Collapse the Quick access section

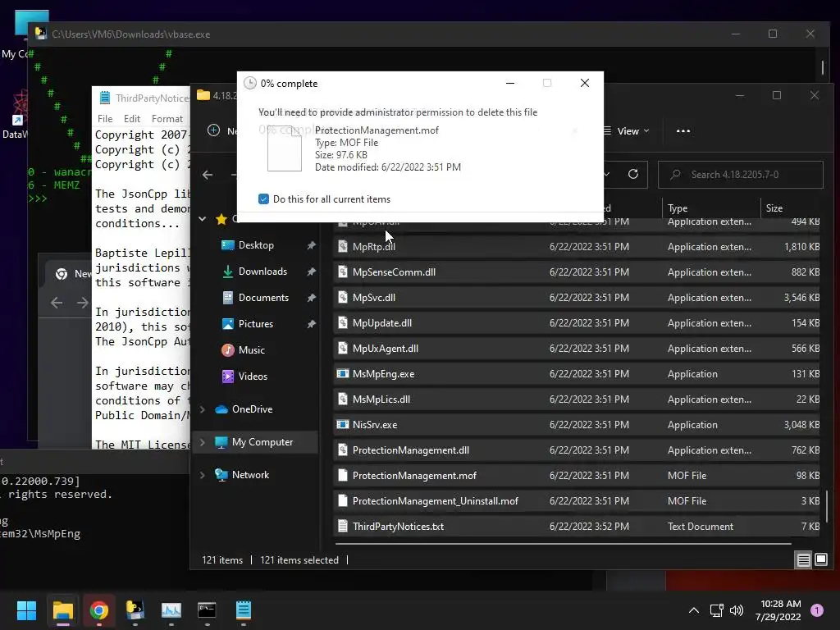pyautogui.click(x=203, y=218)
